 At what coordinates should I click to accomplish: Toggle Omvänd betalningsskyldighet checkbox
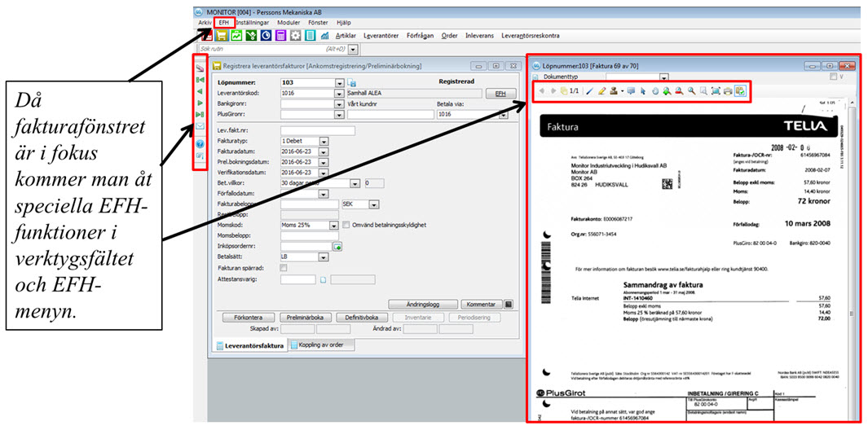(346, 226)
